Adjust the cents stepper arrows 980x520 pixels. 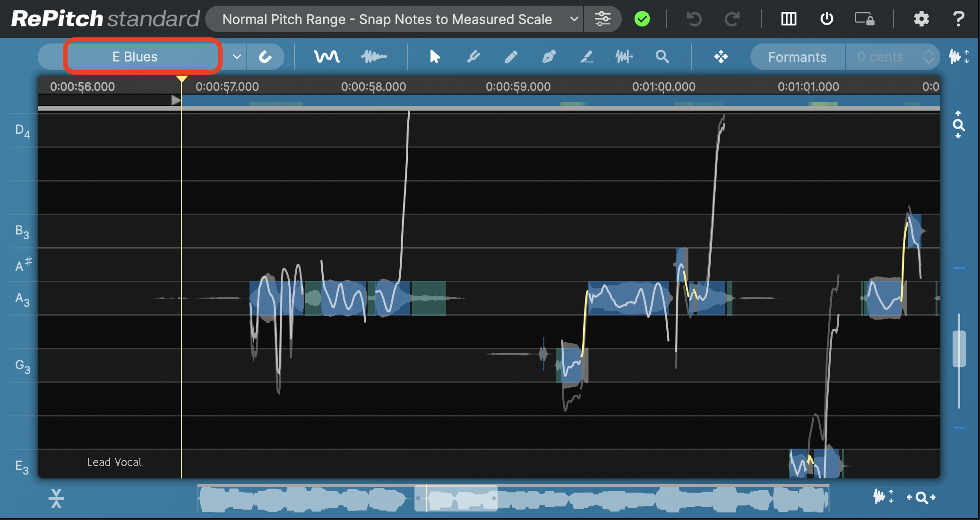pyautogui.click(x=928, y=57)
